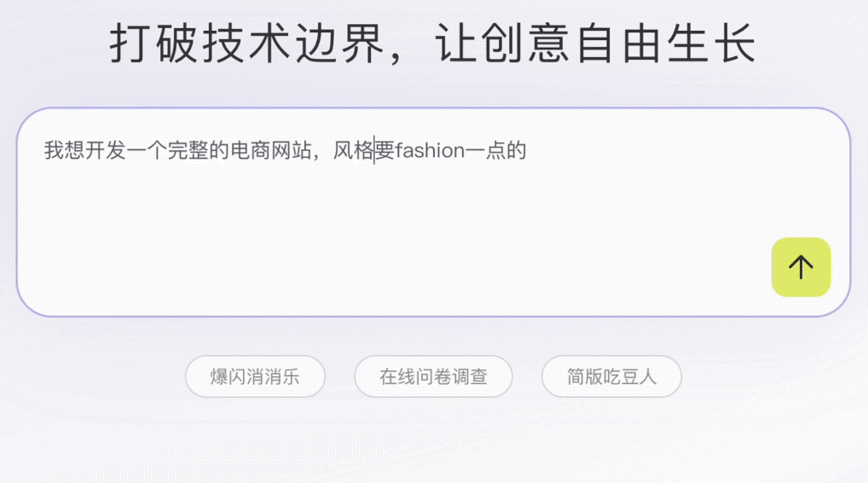Click 开发 in the typed sentence
868x483 pixels.
point(106,150)
